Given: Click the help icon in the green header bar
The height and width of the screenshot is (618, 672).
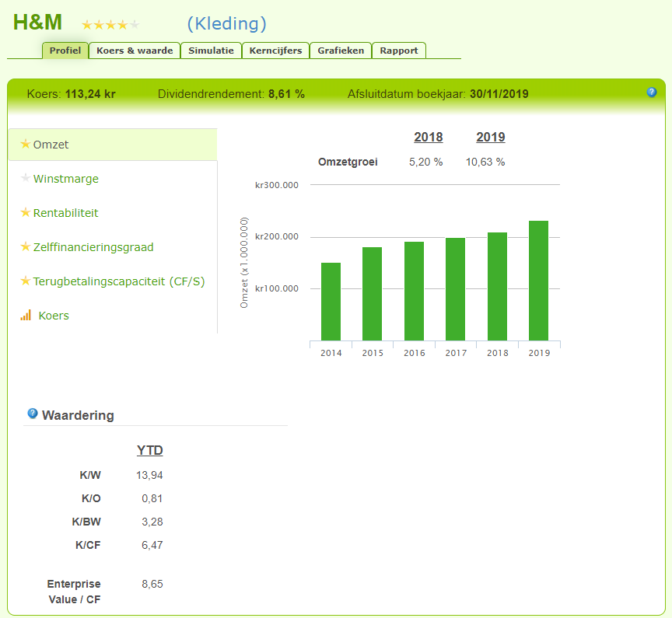Looking at the screenshot, I should click(x=652, y=92).
